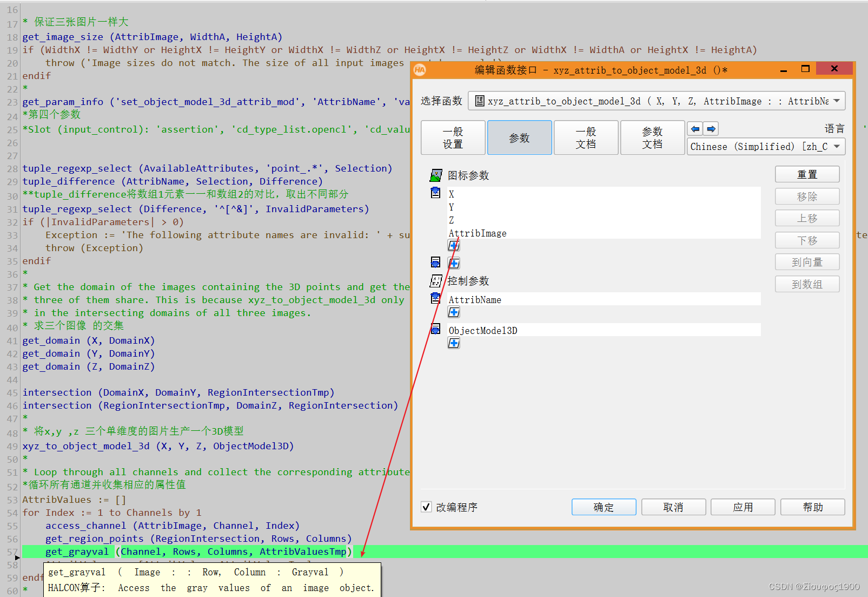
Task: Click the 语言 language label
Action: pos(834,129)
